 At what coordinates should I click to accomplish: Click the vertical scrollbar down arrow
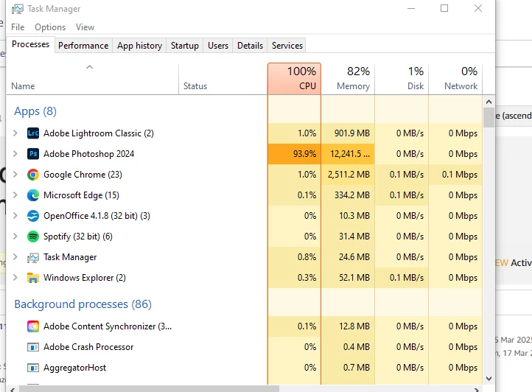[489, 379]
